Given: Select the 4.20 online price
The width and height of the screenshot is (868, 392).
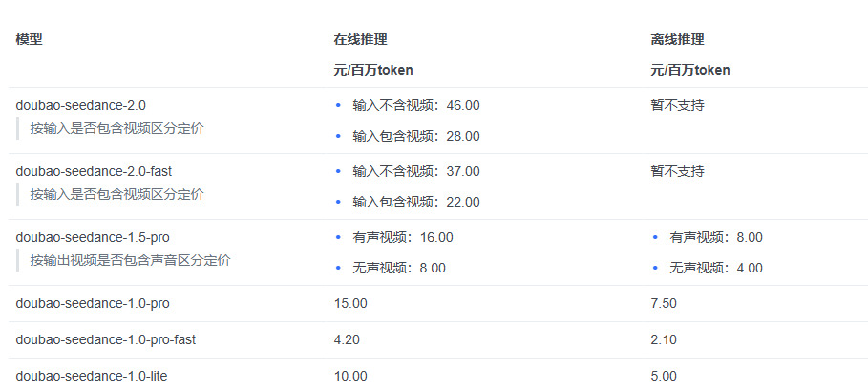Looking at the screenshot, I should pos(347,339).
